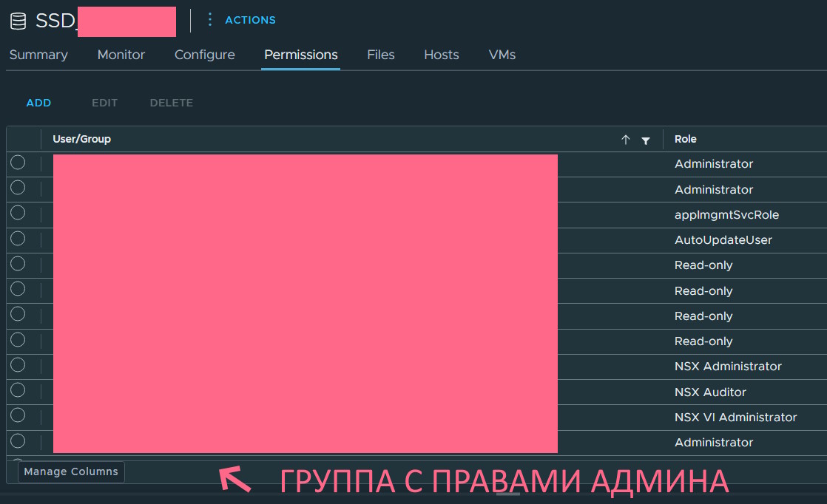
Task: Click the datastore icon next to SSD title
Action: point(18,21)
